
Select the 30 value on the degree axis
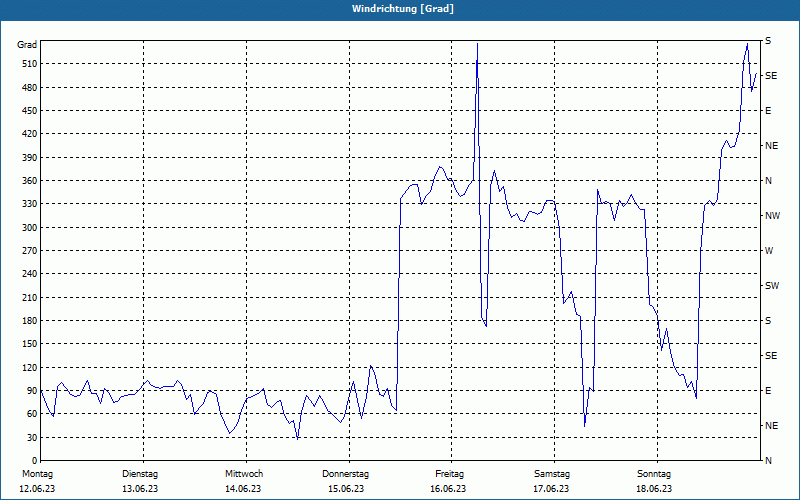(32, 437)
